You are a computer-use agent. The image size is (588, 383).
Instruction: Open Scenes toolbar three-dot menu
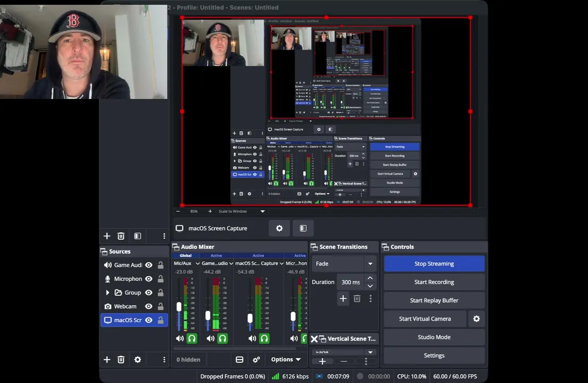(164, 236)
